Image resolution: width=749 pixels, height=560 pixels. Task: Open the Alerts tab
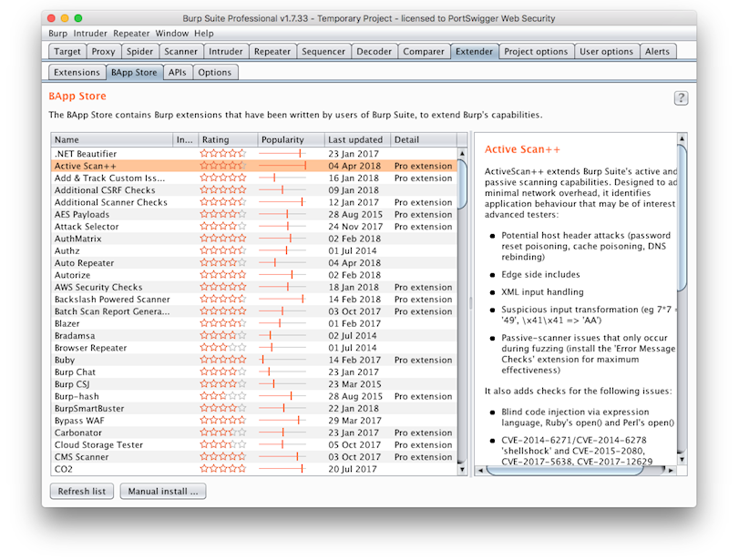tap(657, 52)
